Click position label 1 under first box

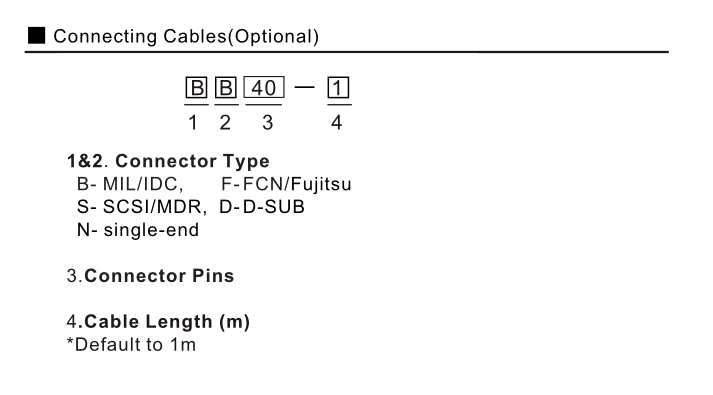193,123
